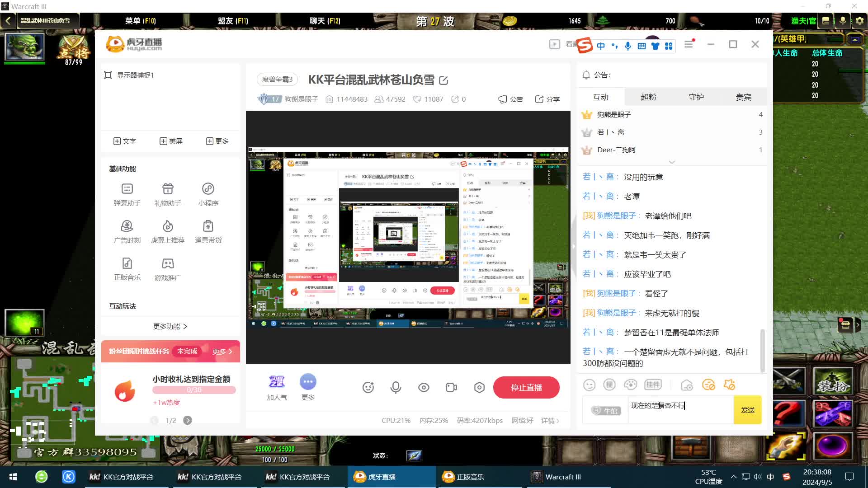
Task: Open the 虎翼上推荐 promotion tool
Action: [168, 232]
